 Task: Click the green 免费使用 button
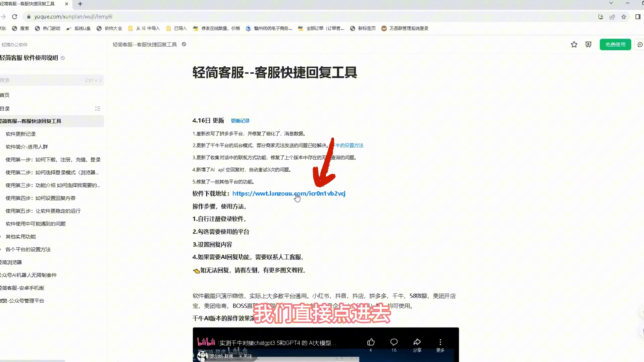(615, 44)
